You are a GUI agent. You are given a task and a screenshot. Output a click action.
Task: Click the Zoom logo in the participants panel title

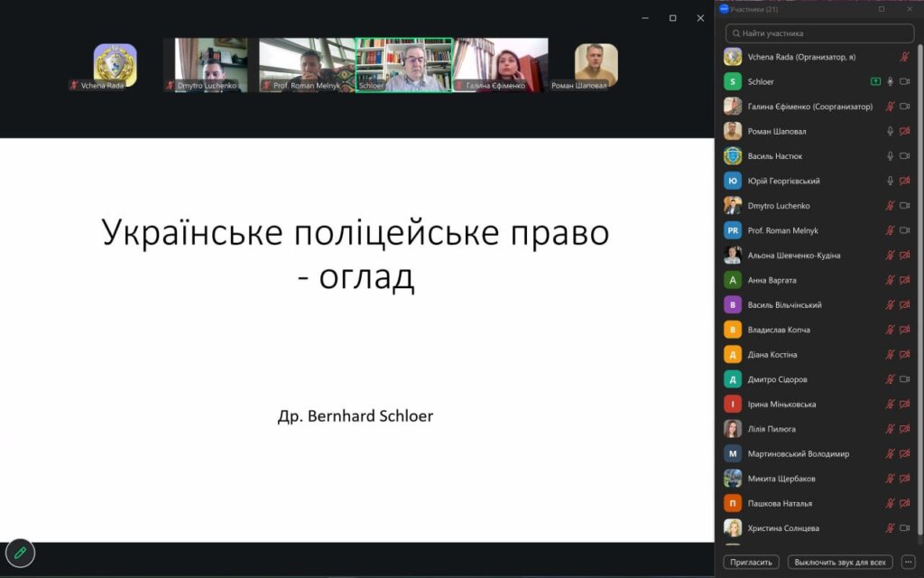point(724,9)
